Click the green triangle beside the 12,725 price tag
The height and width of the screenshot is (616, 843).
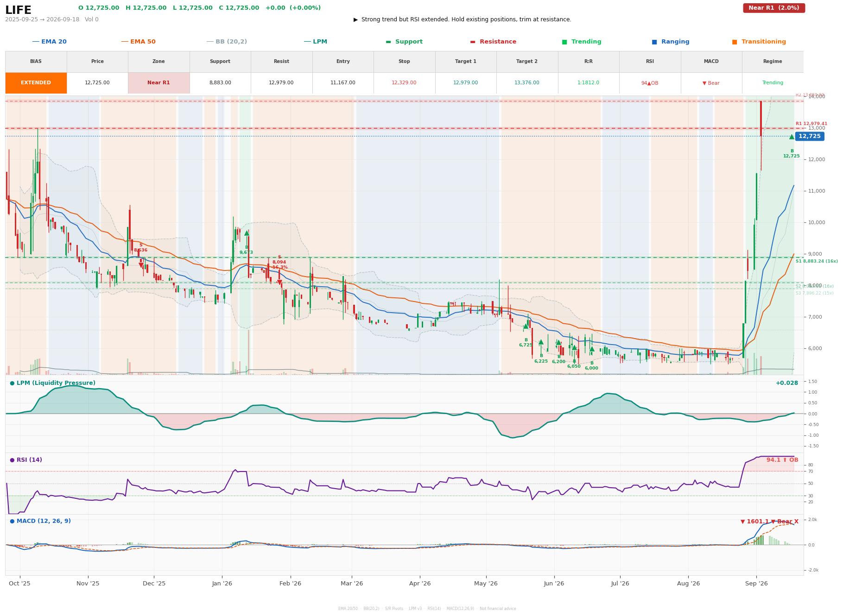(792, 137)
